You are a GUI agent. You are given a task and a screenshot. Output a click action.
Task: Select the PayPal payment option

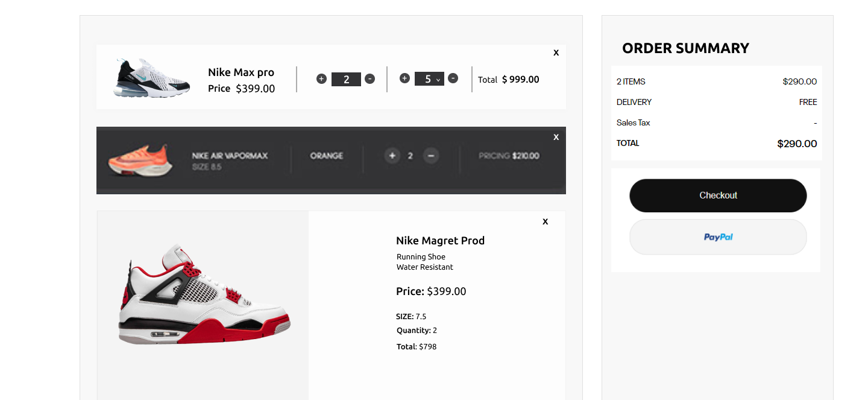(x=718, y=237)
